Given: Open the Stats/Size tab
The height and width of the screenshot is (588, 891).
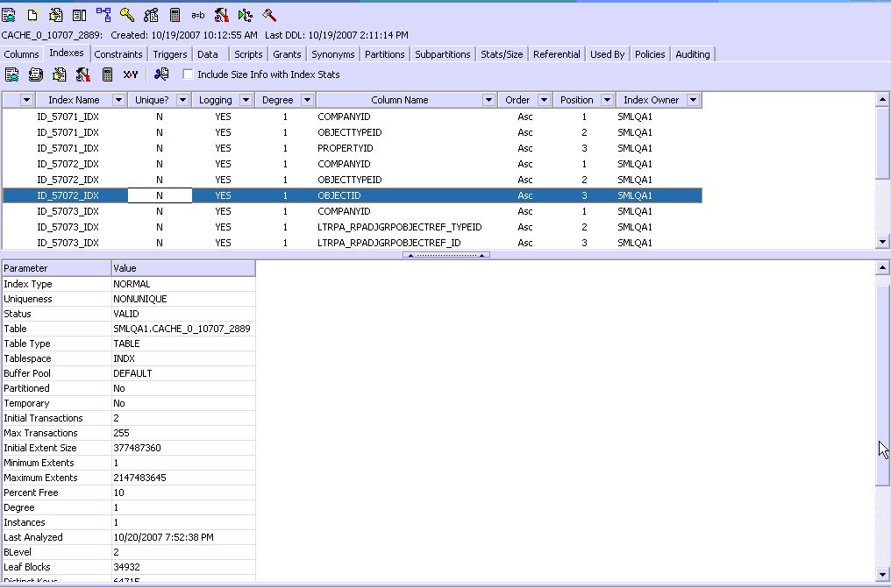Looking at the screenshot, I should 502,54.
